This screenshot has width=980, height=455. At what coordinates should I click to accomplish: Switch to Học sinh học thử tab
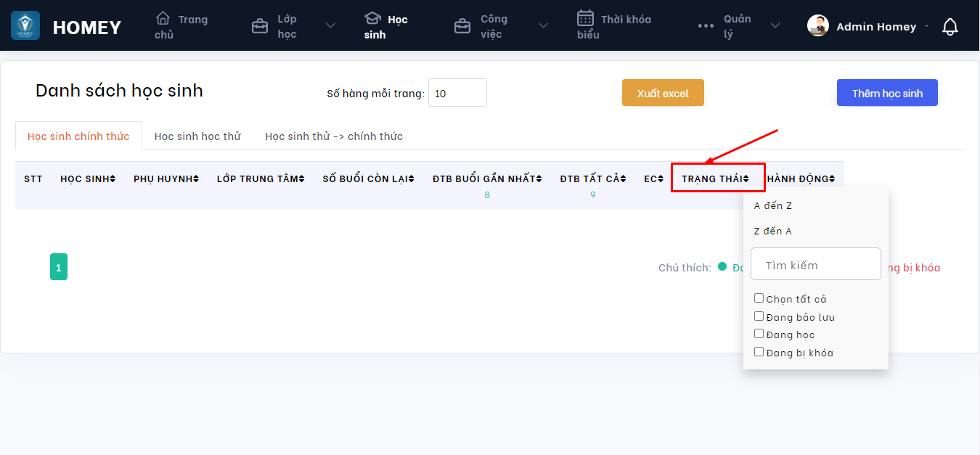coord(197,136)
